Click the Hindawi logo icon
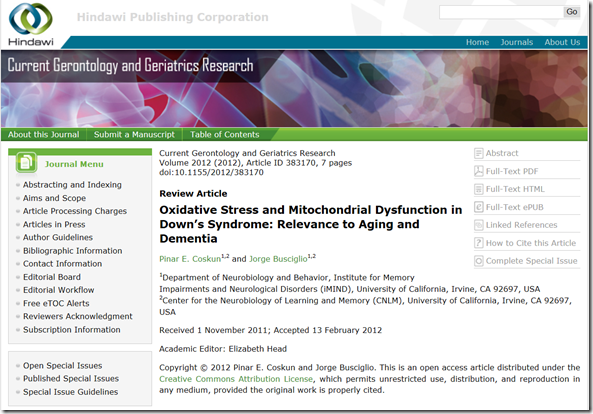 click(x=31, y=18)
